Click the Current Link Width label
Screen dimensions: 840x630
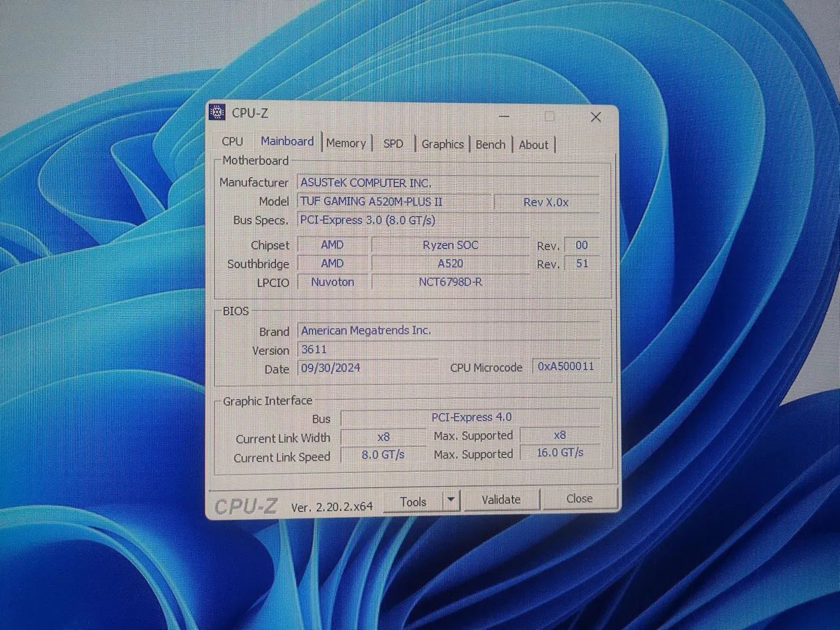pos(283,438)
